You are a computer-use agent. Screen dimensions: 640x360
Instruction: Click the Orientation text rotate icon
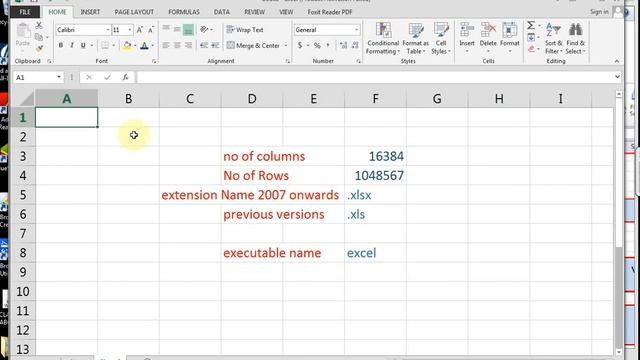[204, 29]
